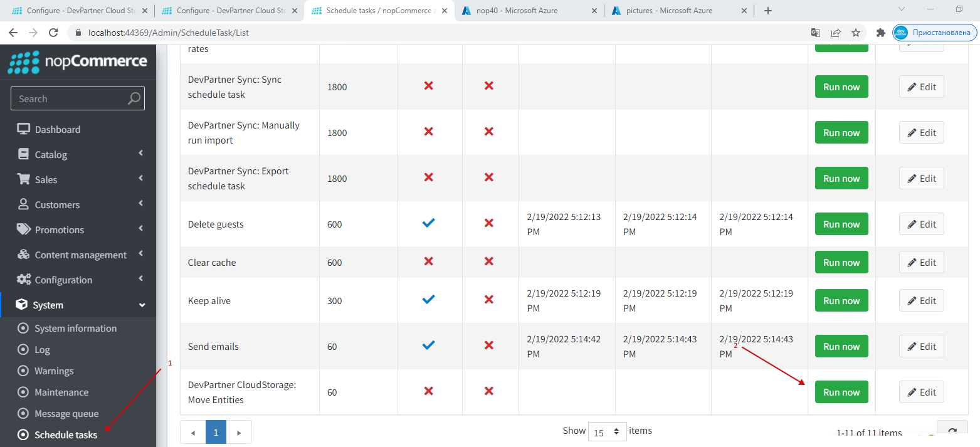Run the Sync schedule task now
This screenshot has width=980, height=447.
[841, 87]
